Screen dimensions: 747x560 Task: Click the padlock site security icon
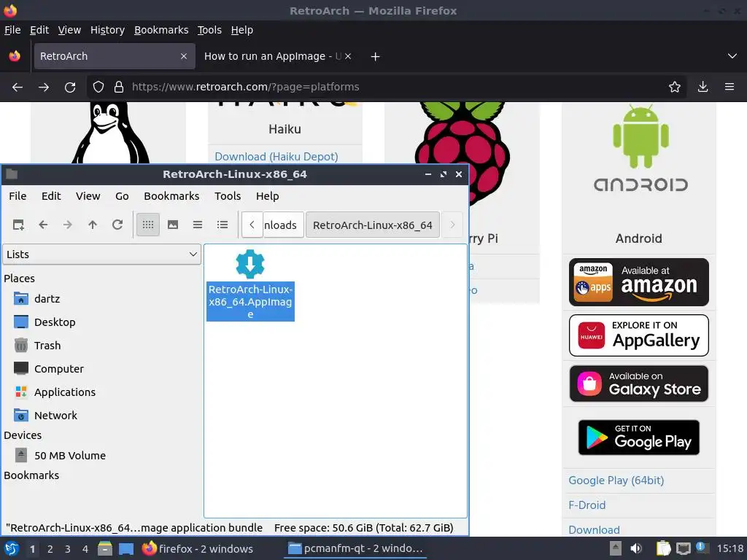119,87
